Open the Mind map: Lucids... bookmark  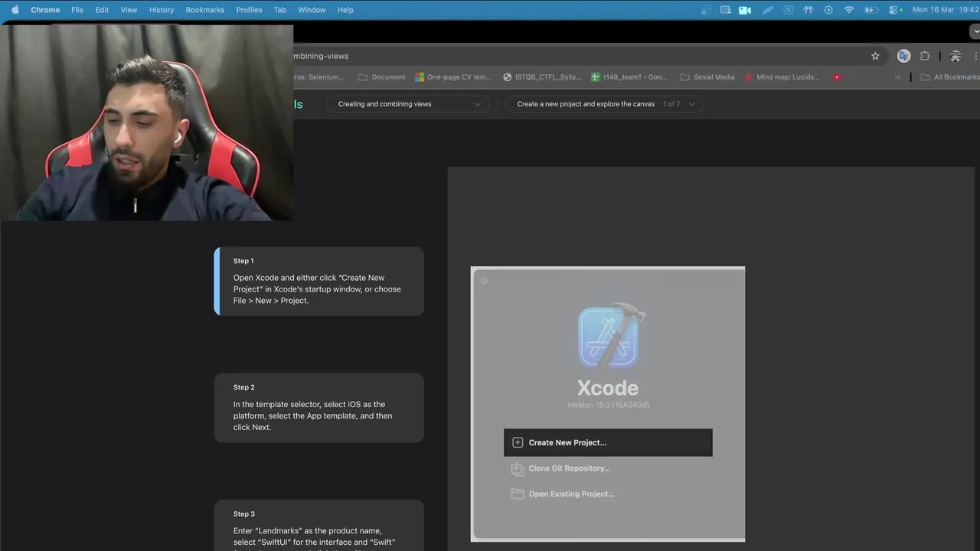[x=782, y=77]
